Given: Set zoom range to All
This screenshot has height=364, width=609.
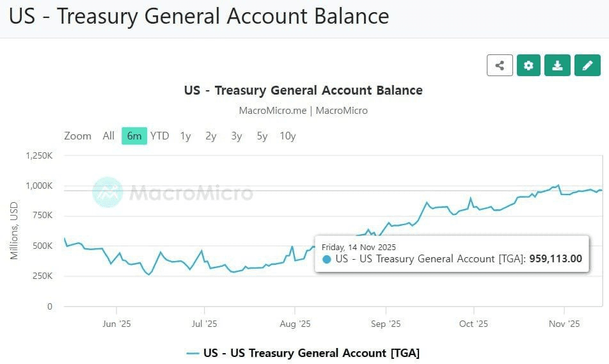Looking at the screenshot, I should pyautogui.click(x=109, y=136).
